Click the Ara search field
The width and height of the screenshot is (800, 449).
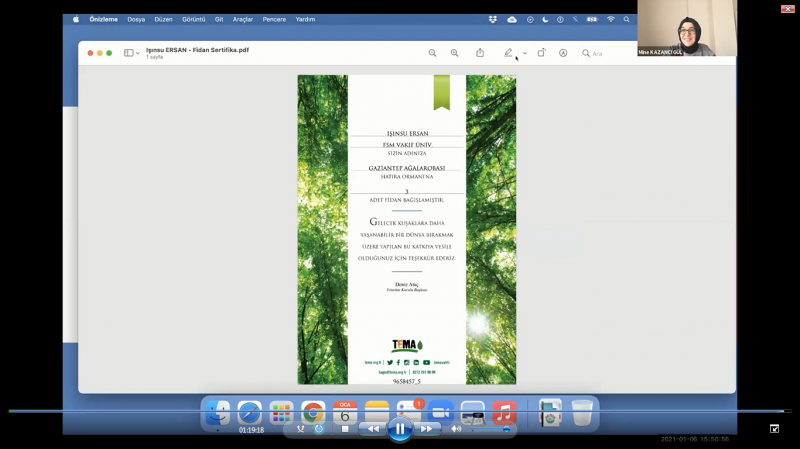tap(610, 53)
